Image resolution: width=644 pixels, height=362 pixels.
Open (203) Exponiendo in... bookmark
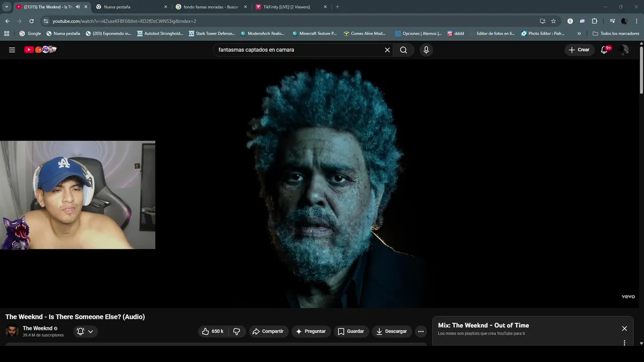tap(108, 34)
